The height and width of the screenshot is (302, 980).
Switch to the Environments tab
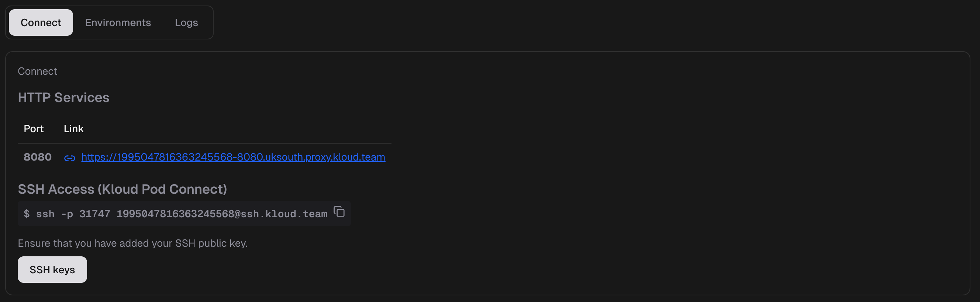tap(118, 22)
